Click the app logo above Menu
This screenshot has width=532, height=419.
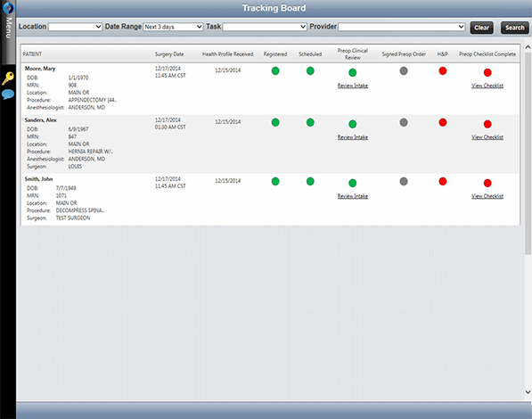(x=8, y=7)
